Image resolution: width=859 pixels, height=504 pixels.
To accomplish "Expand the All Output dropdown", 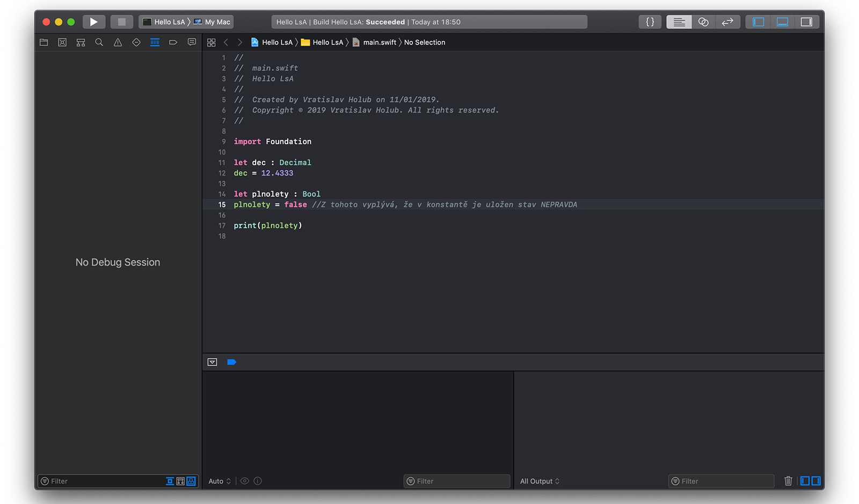I will (540, 481).
